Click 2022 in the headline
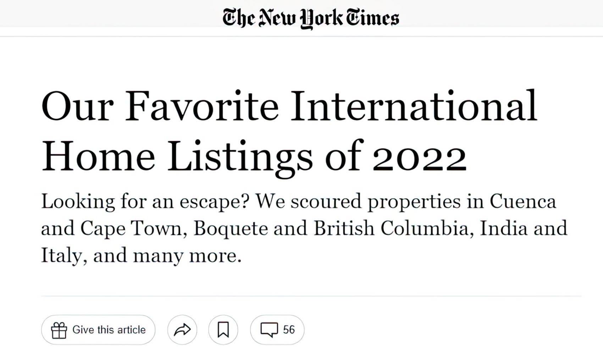Viewport: 603px width, 364px height. tap(419, 157)
